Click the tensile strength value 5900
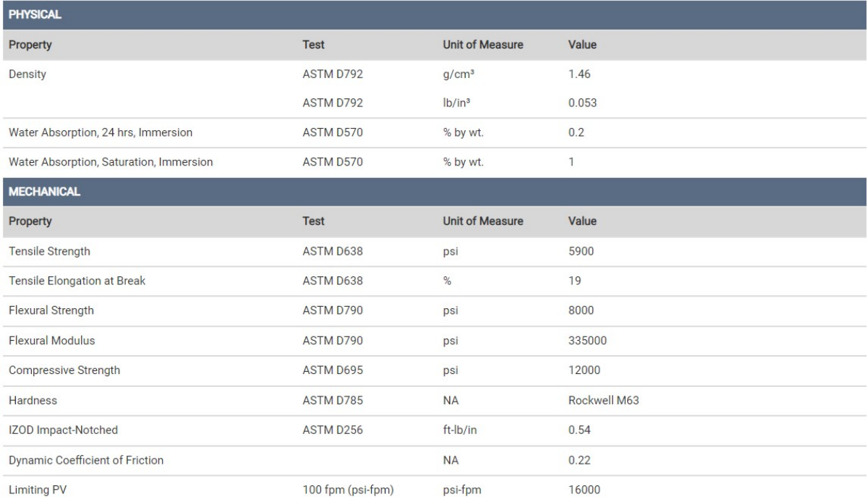Viewport: 868px width, 502px height. 582,252
